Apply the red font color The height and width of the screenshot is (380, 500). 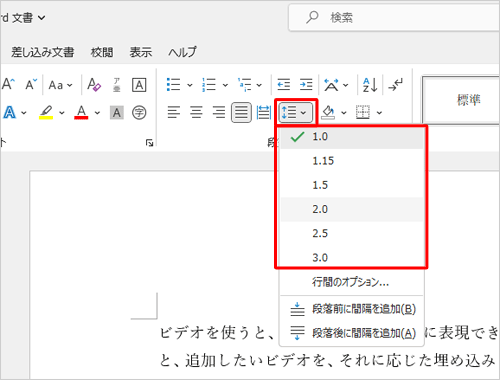(x=81, y=112)
